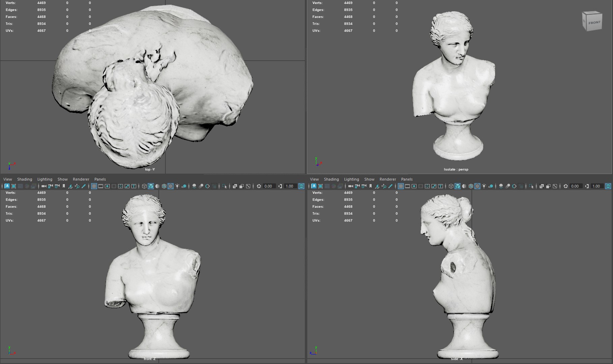Click the 'top -Y' viewport label
The width and height of the screenshot is (613, 364).
click(150, 169)
